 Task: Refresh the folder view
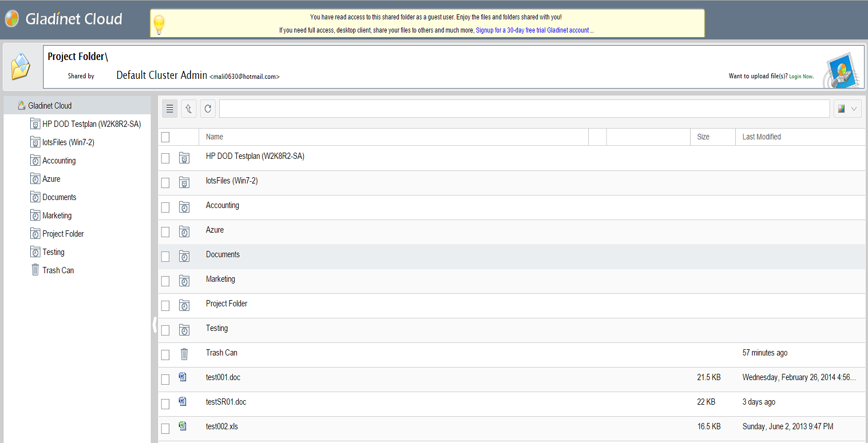click(x=207, y=108)
